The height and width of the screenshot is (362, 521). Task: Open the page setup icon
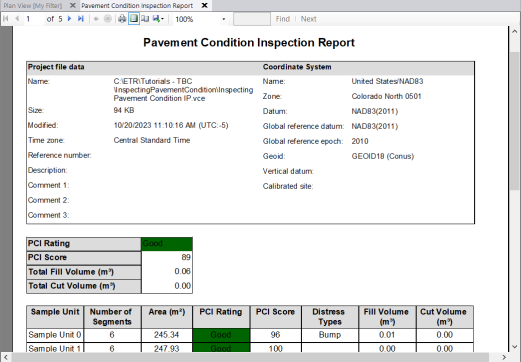pos(145,19)
